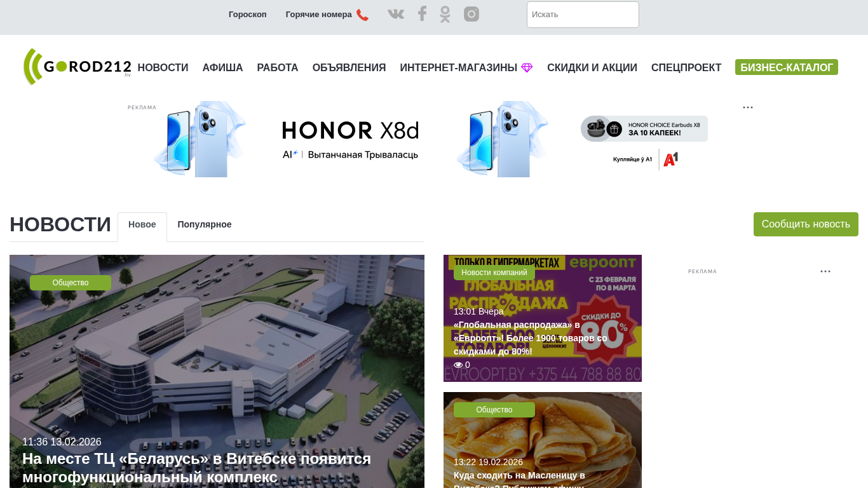Screen dimensions: 868x488
Task: Open the РАБОТА menu item
Action: pyautogui.click(x=278, y=68)
